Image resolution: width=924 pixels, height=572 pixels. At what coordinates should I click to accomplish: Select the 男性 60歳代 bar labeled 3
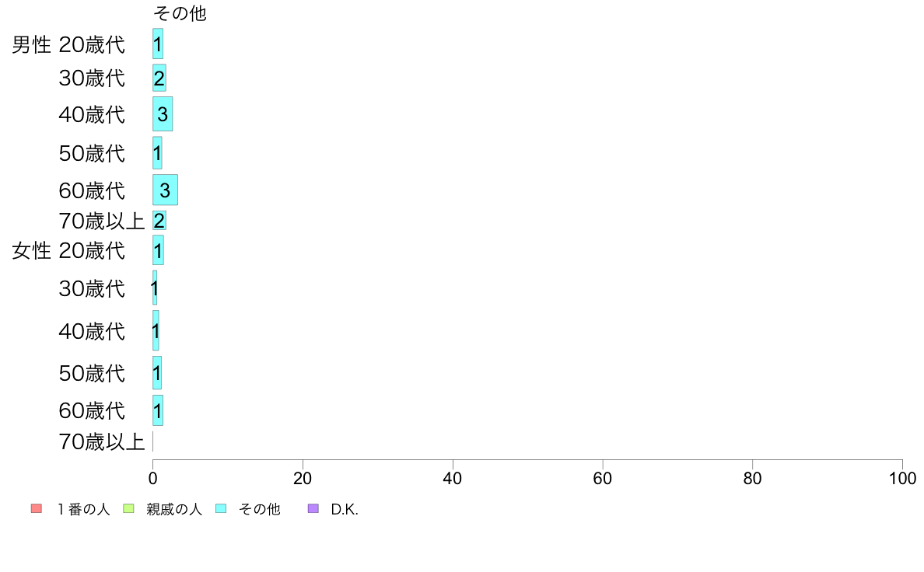165,190
